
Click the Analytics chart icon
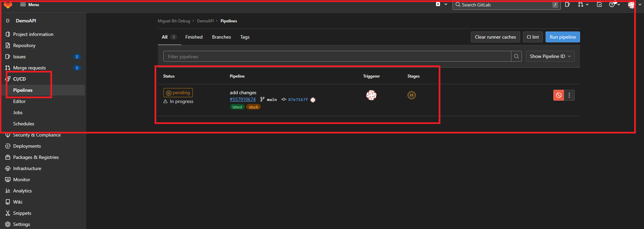(8, 191)
